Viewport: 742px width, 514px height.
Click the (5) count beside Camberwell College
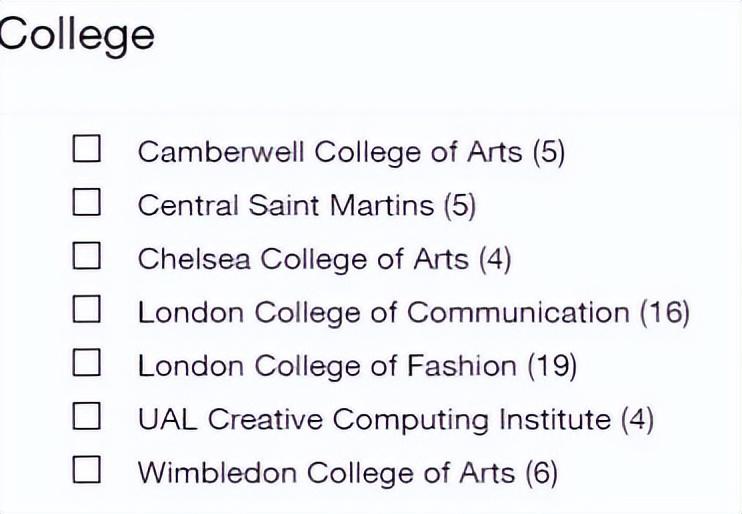pyautogui.click(x=548, y=152)
